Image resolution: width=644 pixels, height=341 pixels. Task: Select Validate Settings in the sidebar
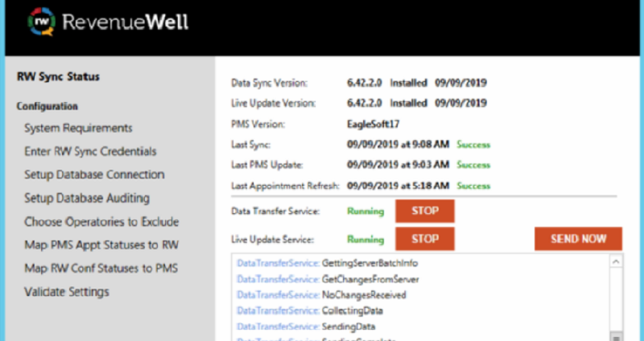coord(67,291)
